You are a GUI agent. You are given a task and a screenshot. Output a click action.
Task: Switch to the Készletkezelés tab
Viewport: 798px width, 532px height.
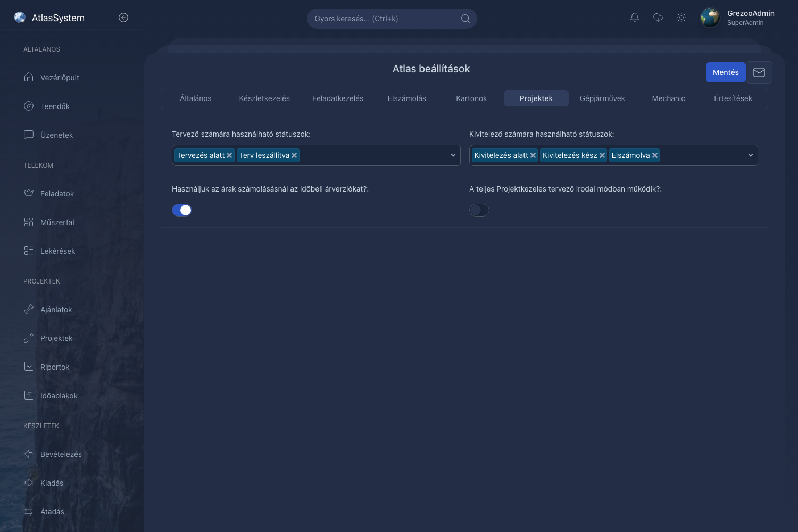tap(264, 98)
